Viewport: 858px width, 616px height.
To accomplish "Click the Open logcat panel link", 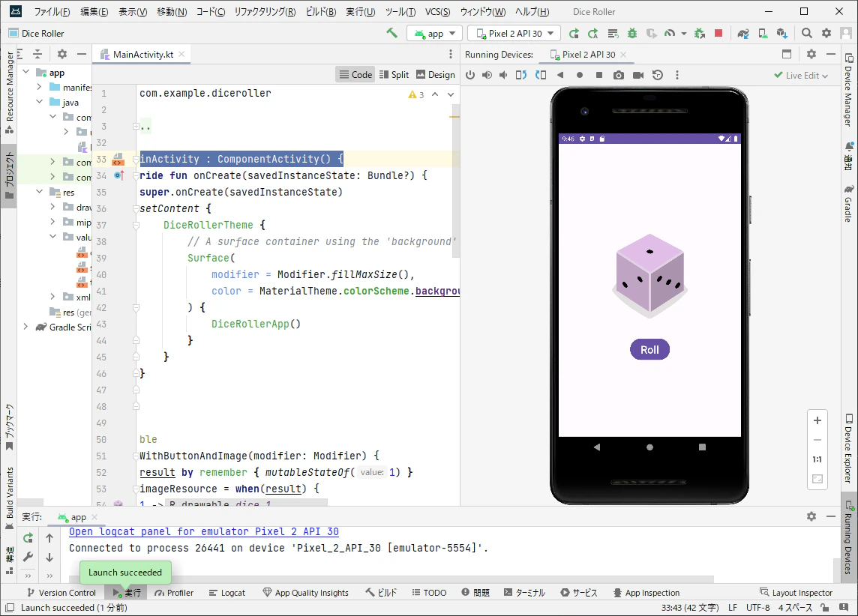I will point(203,531).
